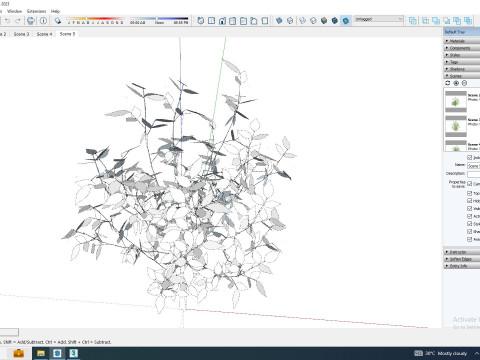
Task: Open the Help menu
Action: [x=55, y=11]
